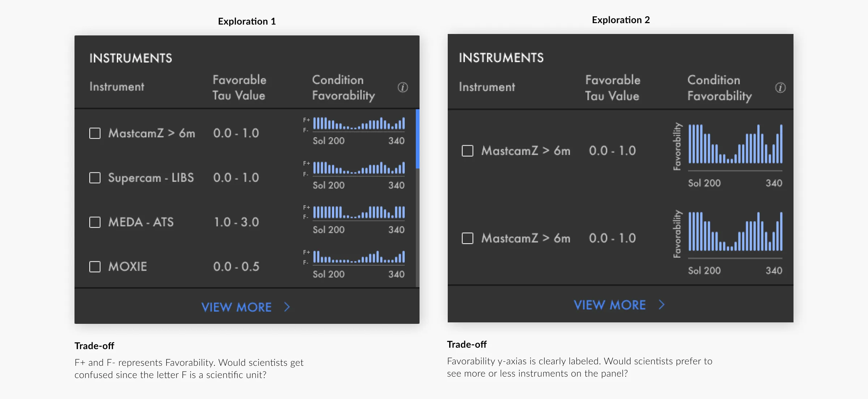Image resolution: width=868 pixels, height=399 pixels.
Task: Enable the MastcamZ > 6m checkbox in Exploration 1
Action: point(95,133)
